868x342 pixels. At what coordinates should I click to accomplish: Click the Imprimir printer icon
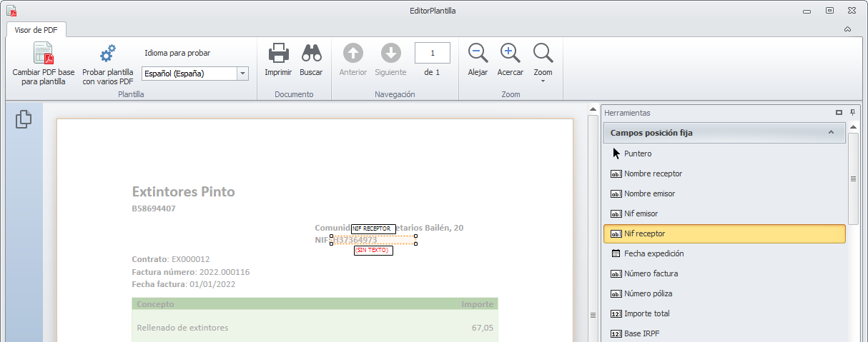(278, 54)
